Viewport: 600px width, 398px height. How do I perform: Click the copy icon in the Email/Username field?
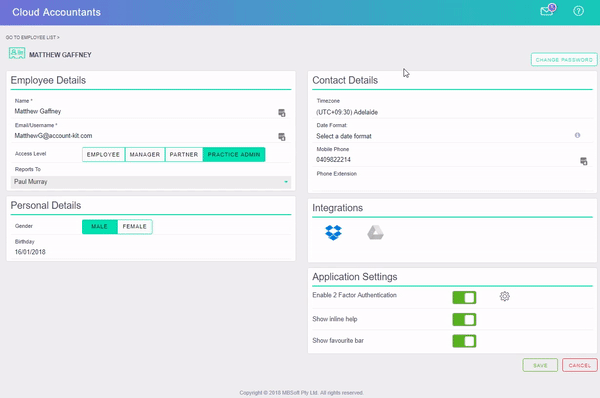coord(282,137)
